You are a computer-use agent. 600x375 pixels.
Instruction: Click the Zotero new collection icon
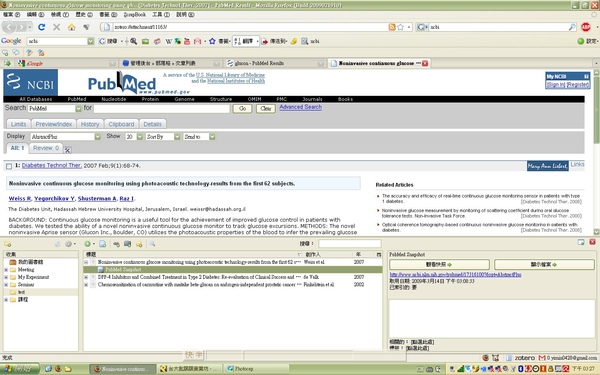[7, 244]
